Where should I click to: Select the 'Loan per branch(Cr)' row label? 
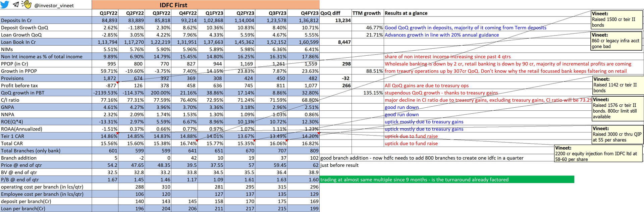click(x=23, y=209)
